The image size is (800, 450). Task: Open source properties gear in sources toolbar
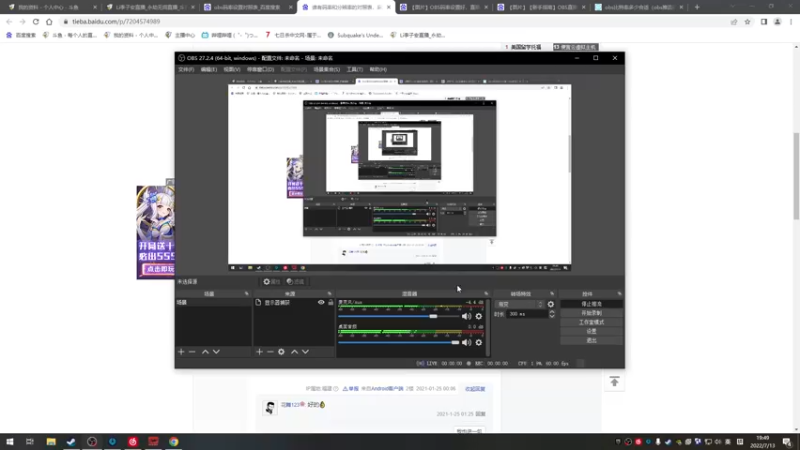click(x=281, y=352)
